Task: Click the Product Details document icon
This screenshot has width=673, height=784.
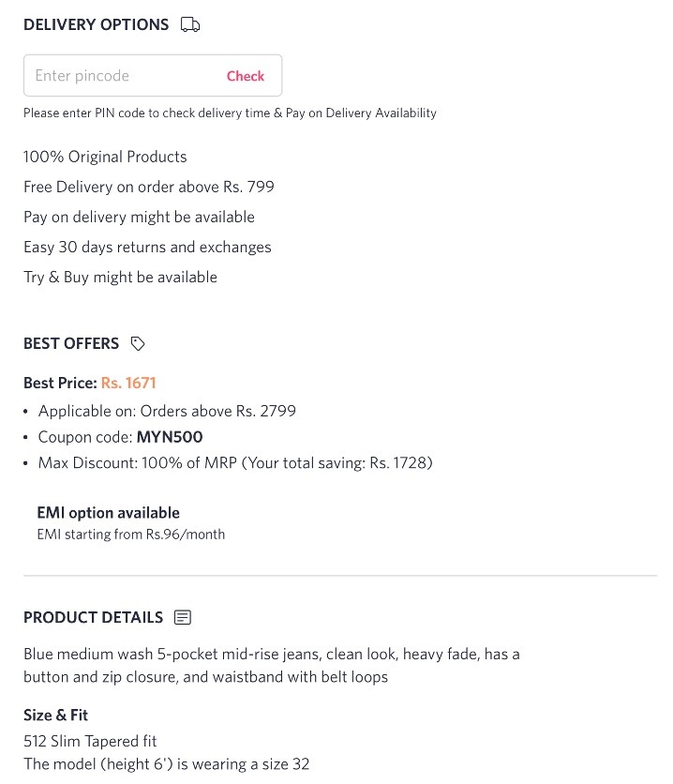Action: 183,617
